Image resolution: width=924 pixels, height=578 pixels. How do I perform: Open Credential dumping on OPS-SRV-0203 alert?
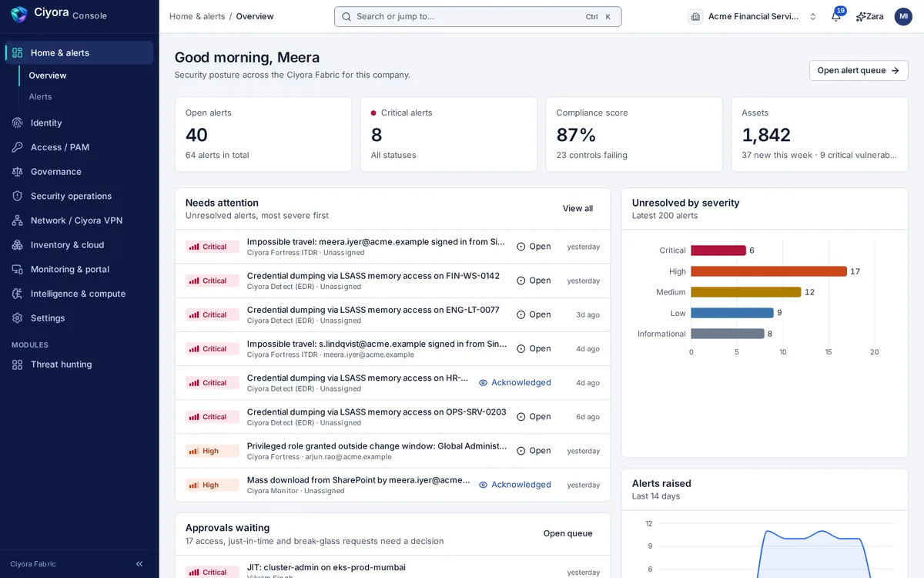(393, 417)
